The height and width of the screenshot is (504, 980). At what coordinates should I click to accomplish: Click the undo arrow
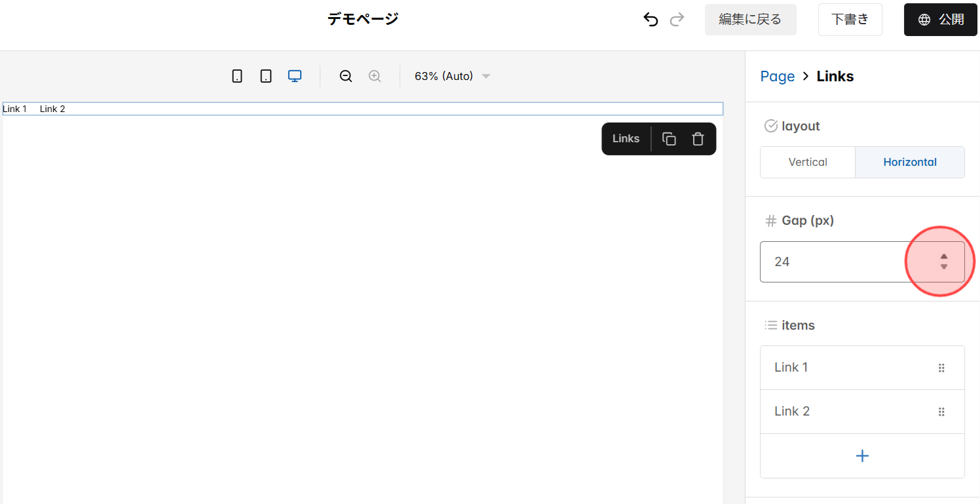click(650, 20)
